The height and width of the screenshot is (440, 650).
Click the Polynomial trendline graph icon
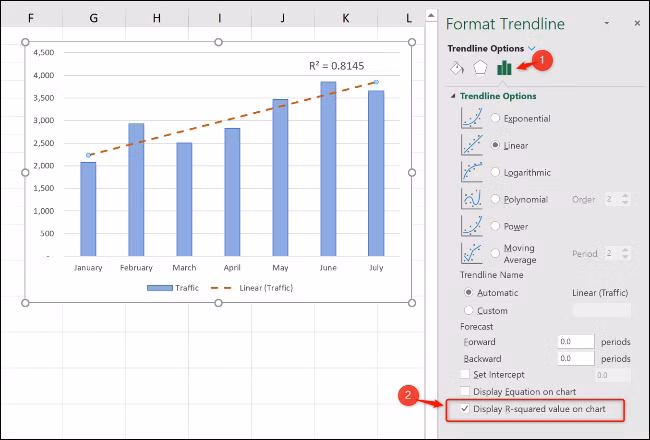(472, 199)
